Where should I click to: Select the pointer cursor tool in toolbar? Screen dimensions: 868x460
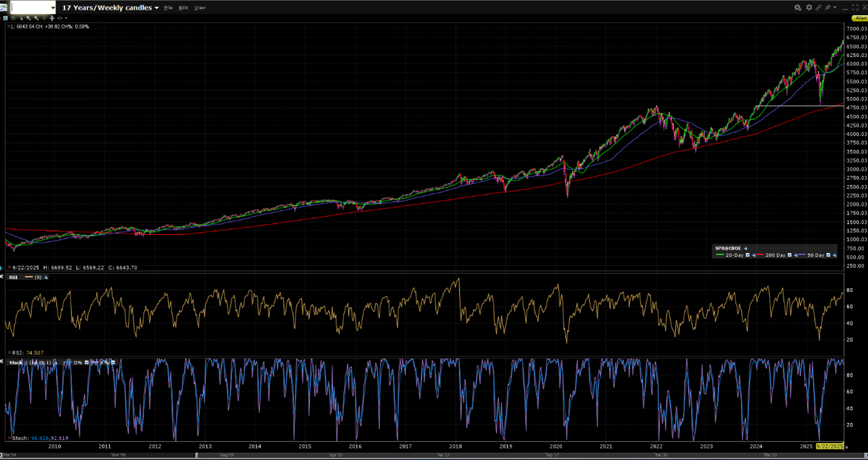click(21, 18)
